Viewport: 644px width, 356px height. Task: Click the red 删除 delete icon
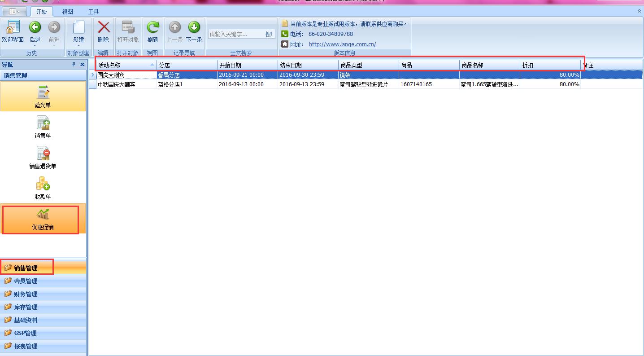coord(104,28)
